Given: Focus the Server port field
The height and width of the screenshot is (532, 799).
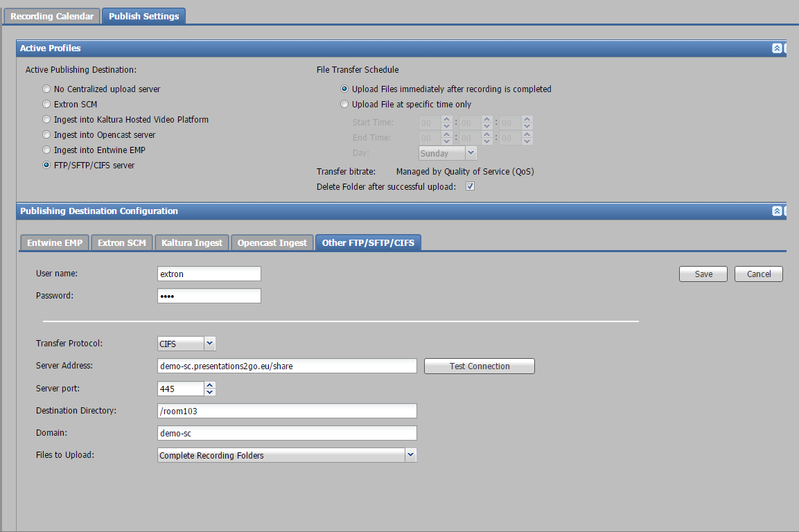Looking at the screenshot, I should pyautogui.click(x=181, y=389).
